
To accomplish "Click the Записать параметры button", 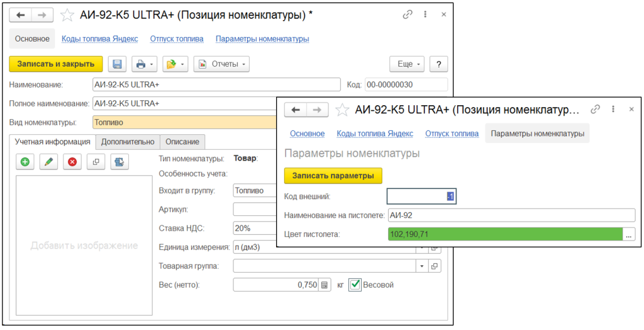I will [x=333, y=175].
